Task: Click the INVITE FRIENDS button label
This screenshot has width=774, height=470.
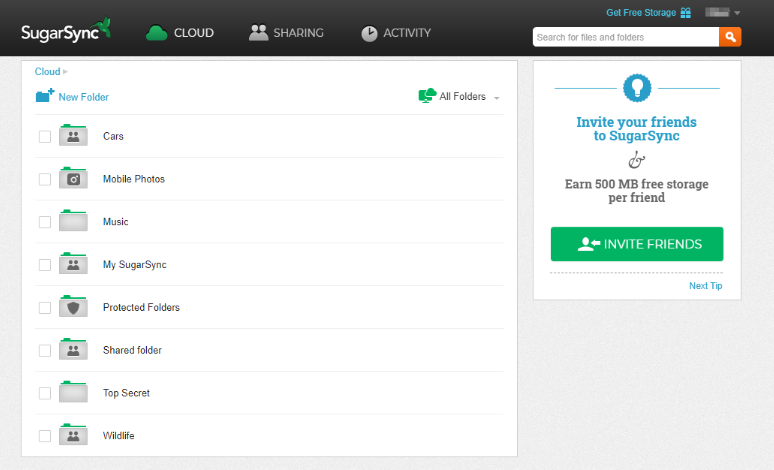Action: [653, 244]
